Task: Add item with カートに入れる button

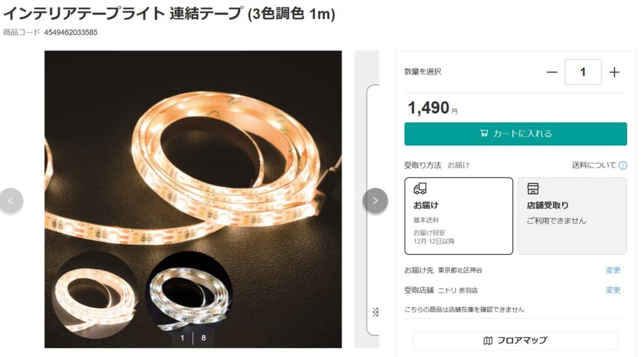Action: (x=516, y=133)
